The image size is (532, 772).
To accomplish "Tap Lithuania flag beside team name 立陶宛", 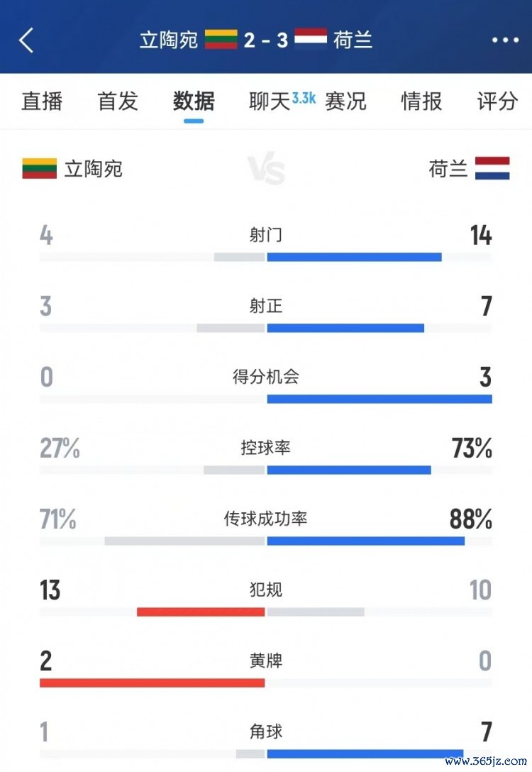I will pos(39,169).
